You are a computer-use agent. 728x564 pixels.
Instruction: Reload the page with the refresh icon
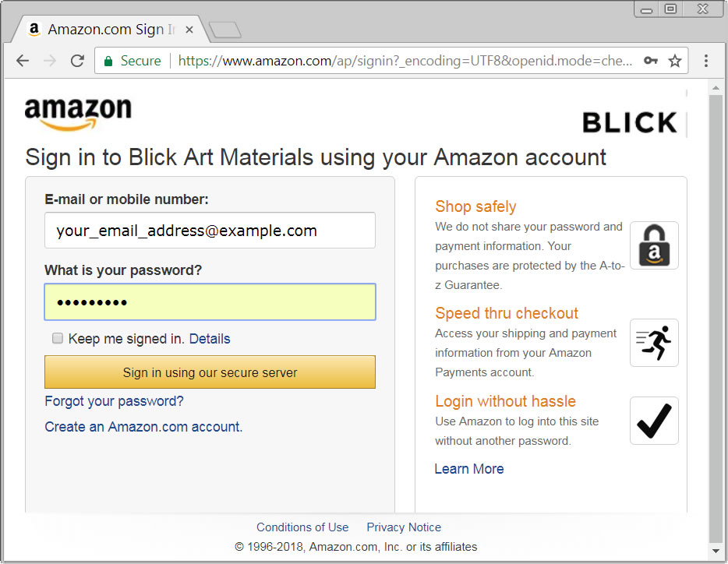(77, 61)
